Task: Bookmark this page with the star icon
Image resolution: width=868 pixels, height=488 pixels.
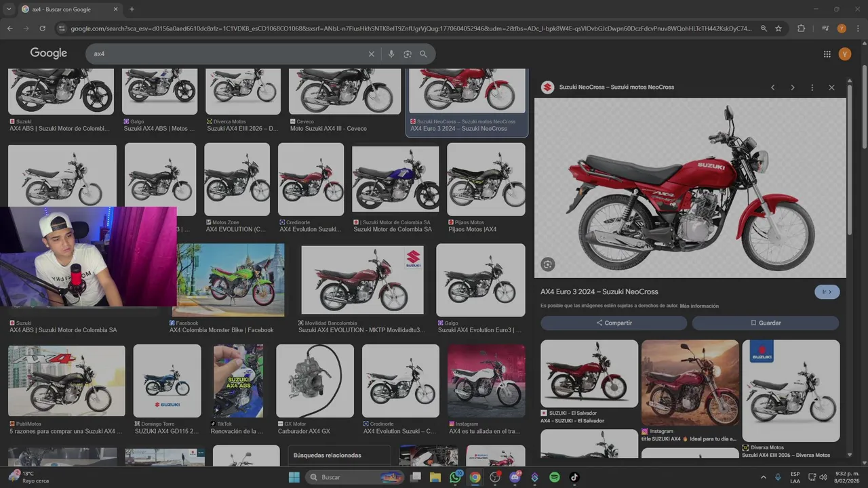Action: [778, 28]
